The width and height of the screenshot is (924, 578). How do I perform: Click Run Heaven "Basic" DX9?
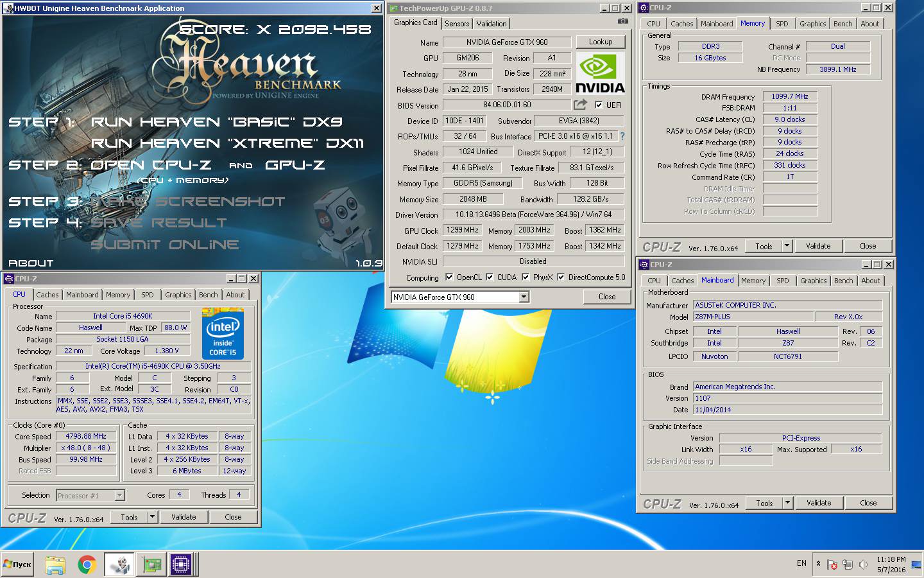coord(217,122)
